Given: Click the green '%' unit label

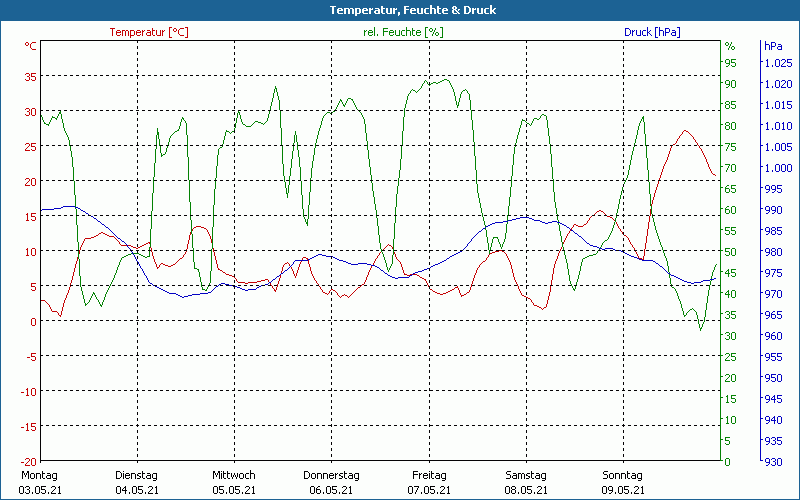Looking at the screenshot, I should (x=730, y=46).
